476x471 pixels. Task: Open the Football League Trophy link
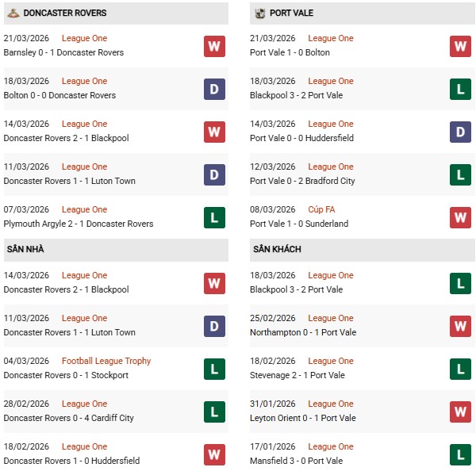tap(106, 361)
